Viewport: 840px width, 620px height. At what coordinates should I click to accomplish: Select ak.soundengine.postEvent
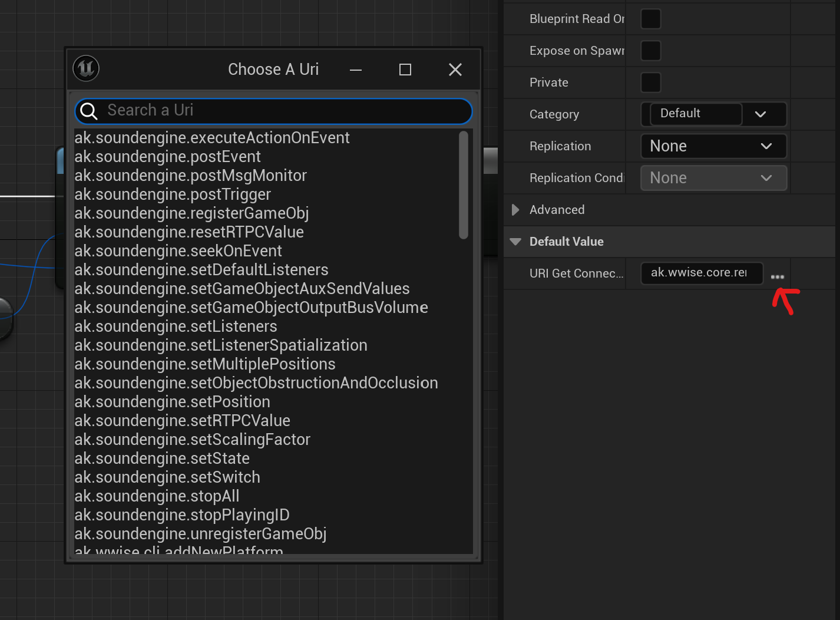point(167,157)
